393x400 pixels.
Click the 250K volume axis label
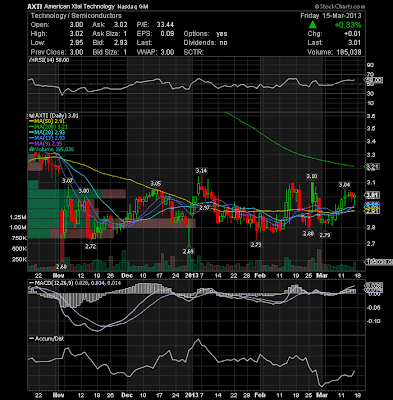19,259
